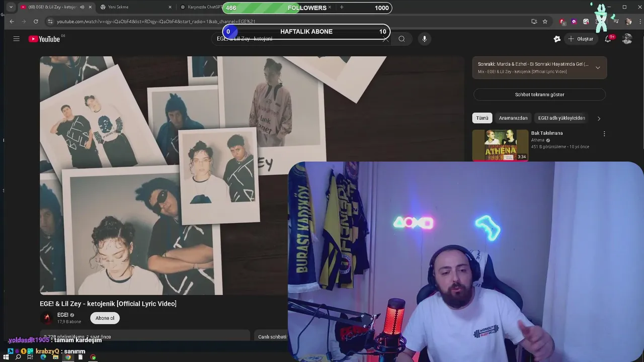Go to YouTube home via logo
Viewport: 644px width, 362px height.
click(x=45, y=39)
